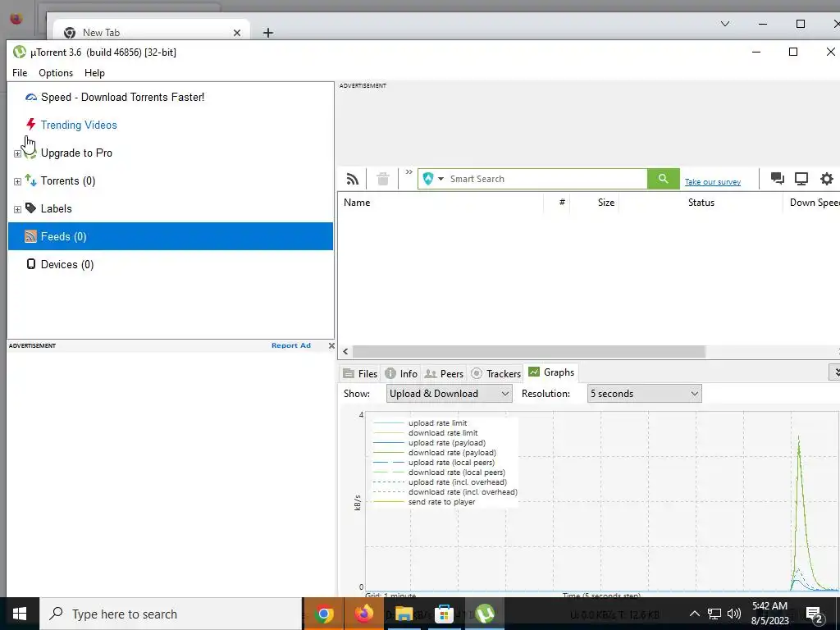
Task: Click the taskbar search box
Action: [x=171, y=614]
